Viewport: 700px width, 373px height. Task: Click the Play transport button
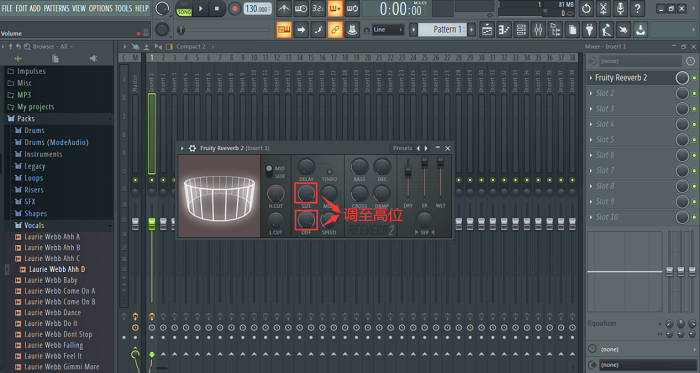200,8
